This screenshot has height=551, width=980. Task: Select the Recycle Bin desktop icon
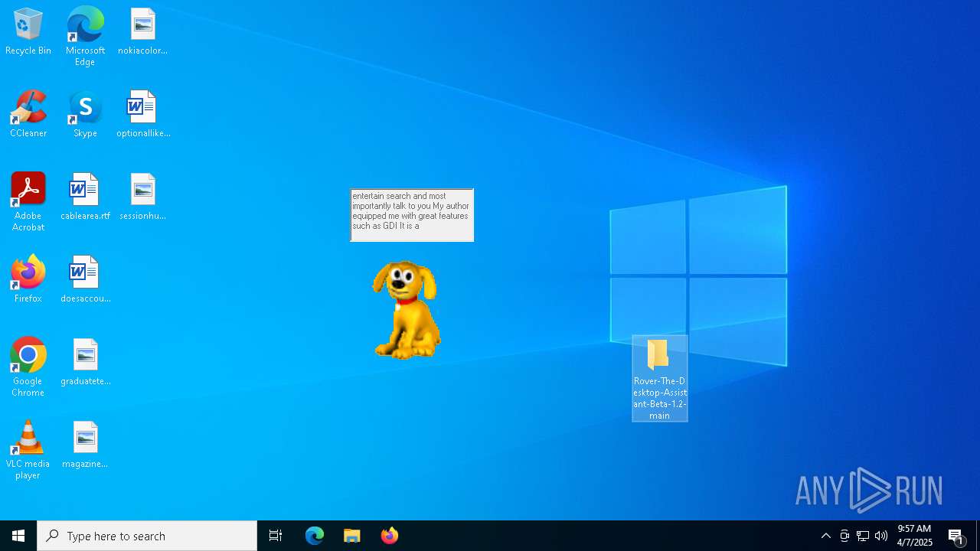click(28, 32)
